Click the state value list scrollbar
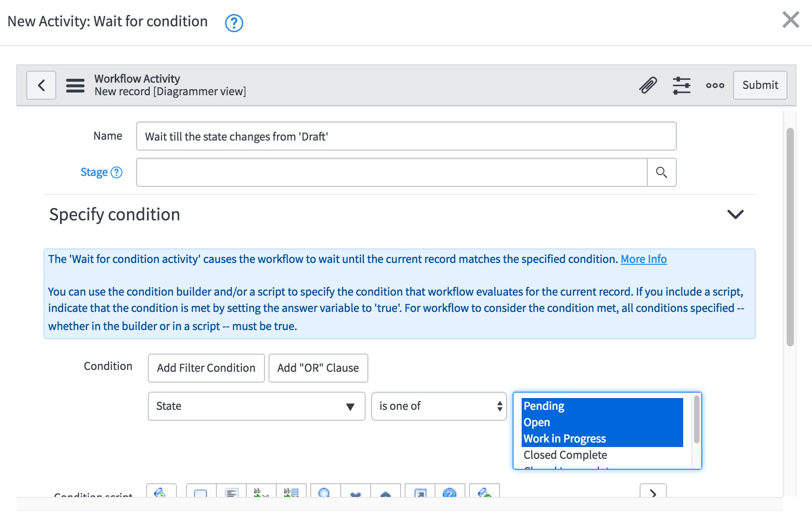The image size is (812, 525). click(696, 419)
